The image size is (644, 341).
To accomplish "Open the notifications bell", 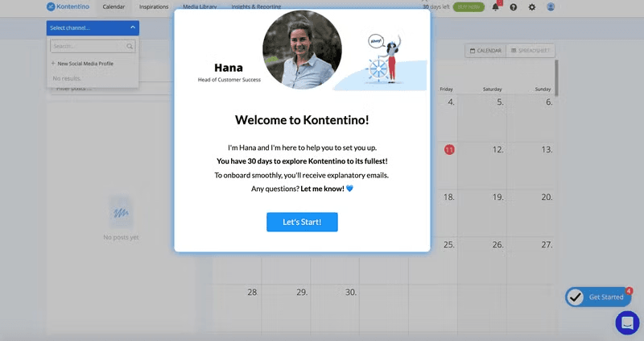I will [x=496, y=7].
